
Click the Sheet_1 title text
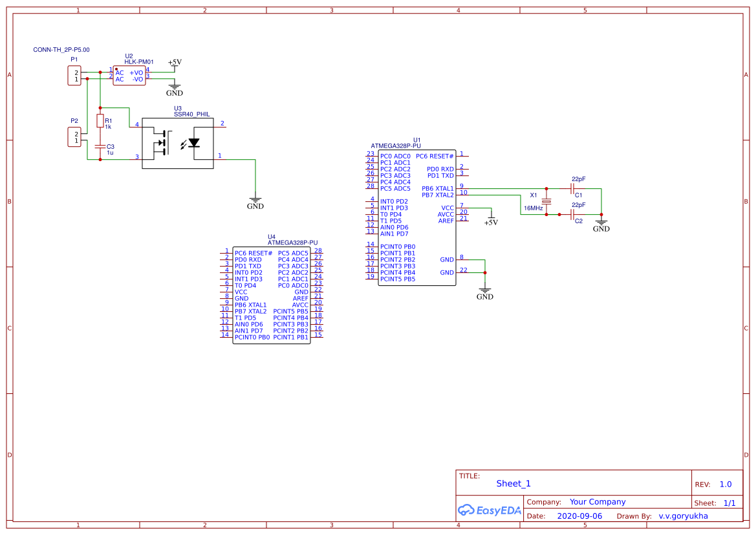tap(513, 483)
